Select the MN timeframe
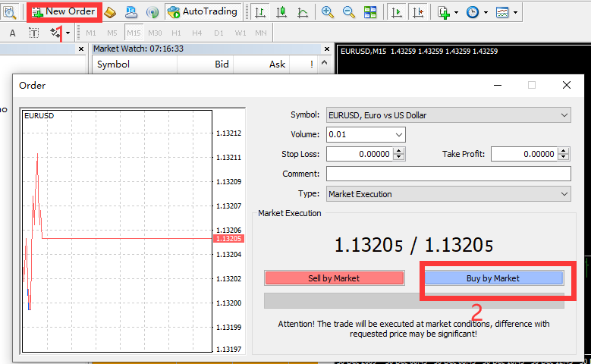591x364 pixels. tap(261, 33)
